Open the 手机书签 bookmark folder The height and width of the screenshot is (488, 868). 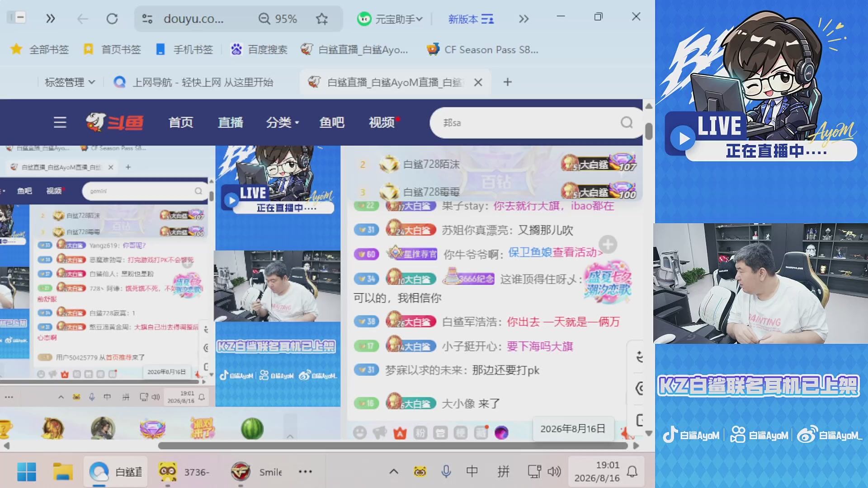click(x=184, y=50)
